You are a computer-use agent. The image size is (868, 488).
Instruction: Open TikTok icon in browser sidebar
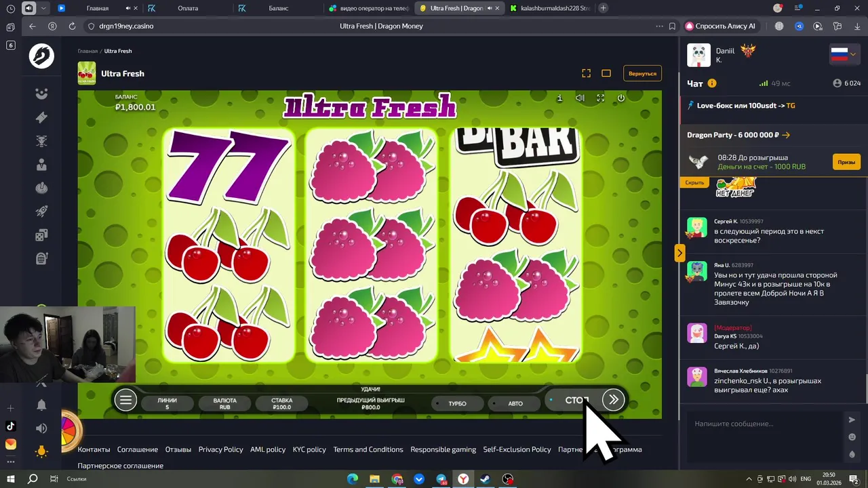(x=10, y=426)
